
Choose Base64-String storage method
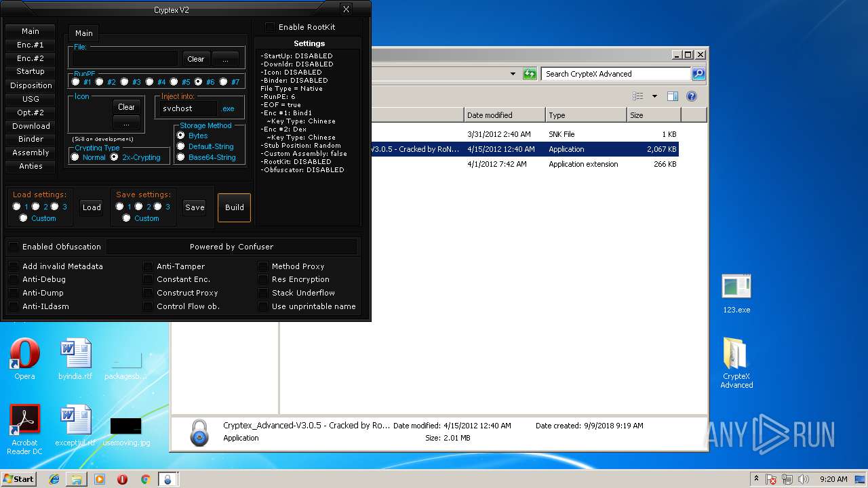tap(180, 157)
